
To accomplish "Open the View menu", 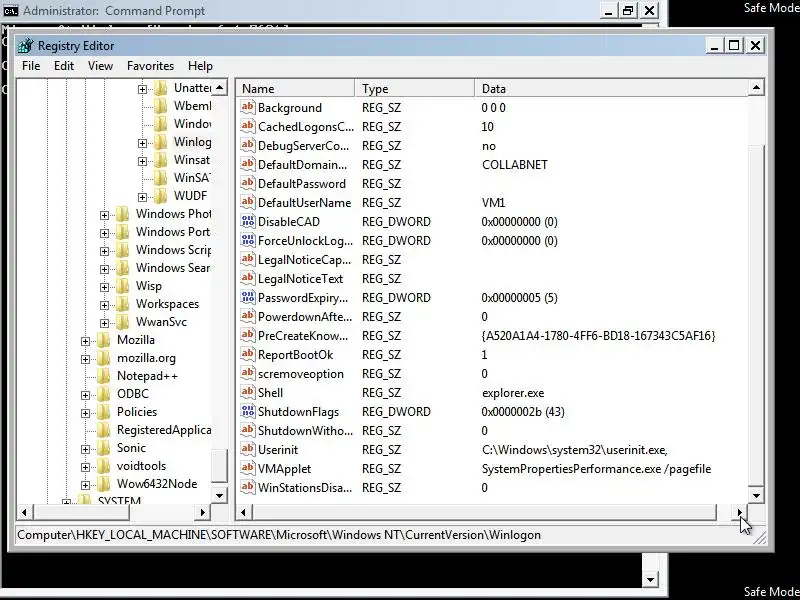I will (x=100, y=66).
